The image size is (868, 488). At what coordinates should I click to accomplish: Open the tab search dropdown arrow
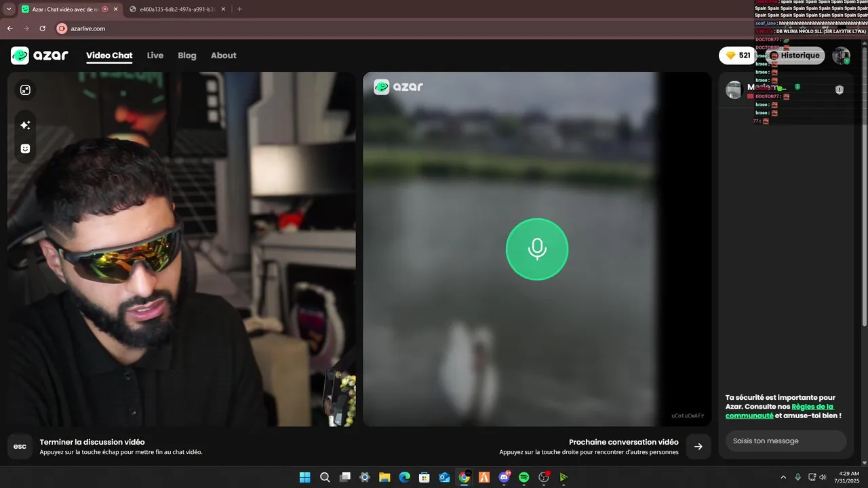pos(9,9)
